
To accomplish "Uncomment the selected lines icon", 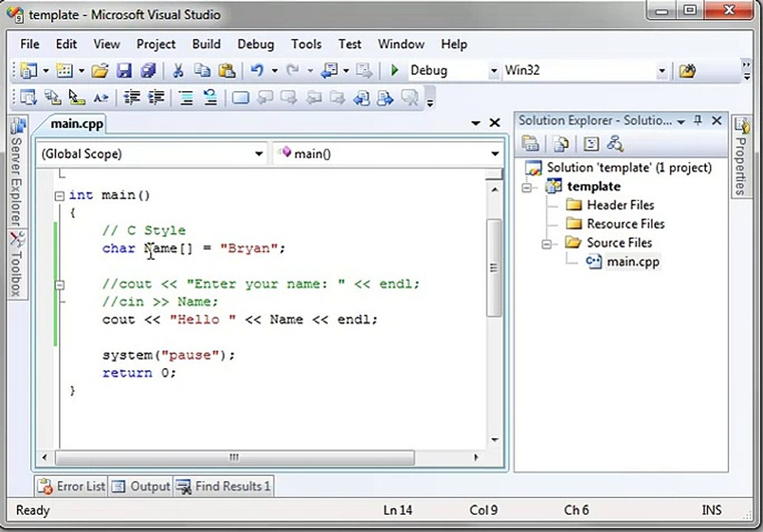I will click(210, 98).
